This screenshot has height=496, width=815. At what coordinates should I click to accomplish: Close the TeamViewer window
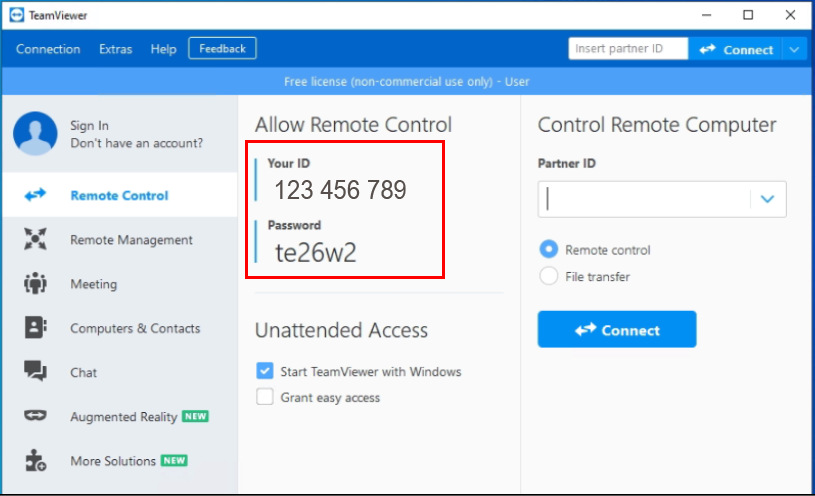[x=790, y=15]
